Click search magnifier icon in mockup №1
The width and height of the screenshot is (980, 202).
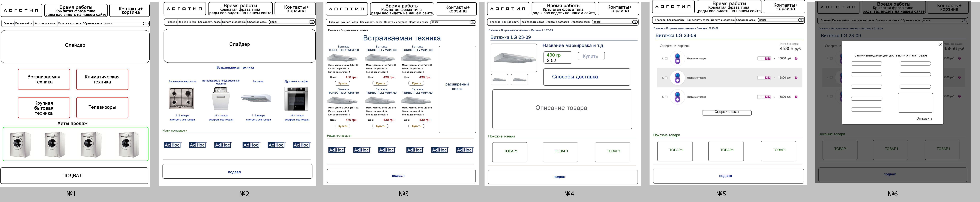pos(145,24)
